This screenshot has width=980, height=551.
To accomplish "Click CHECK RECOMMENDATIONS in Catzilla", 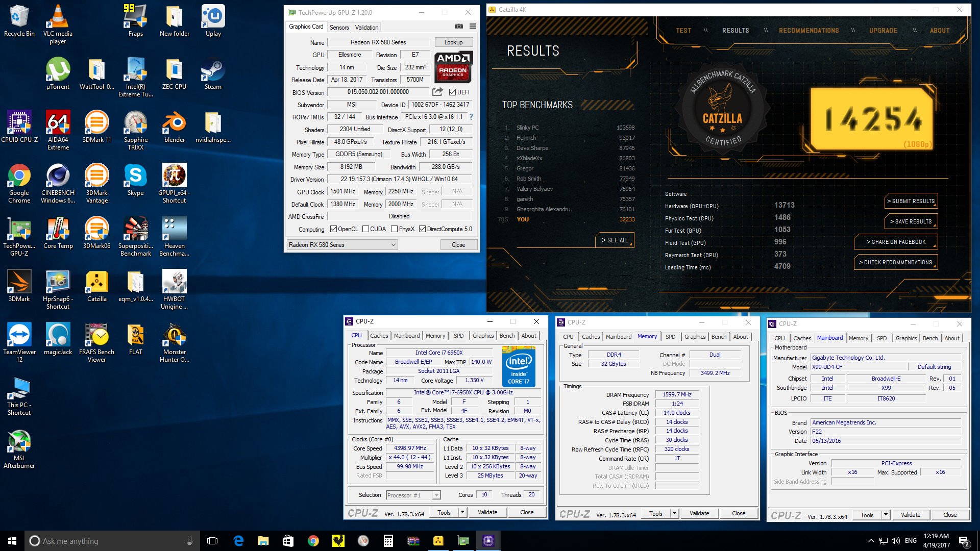I will pos(896,262).
